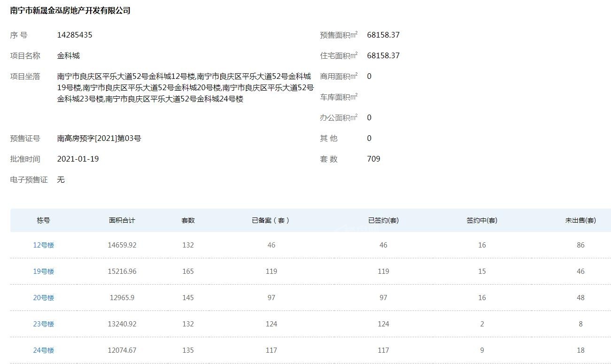
Task: Click unit count 145 in 20号楼 row
Action: tap(188, 298)
